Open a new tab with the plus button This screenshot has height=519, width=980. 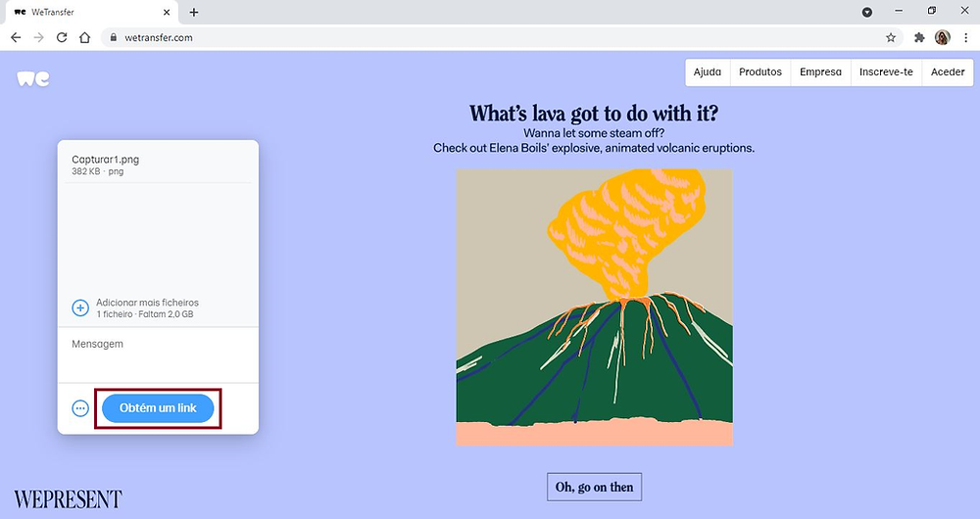[194, 12]
